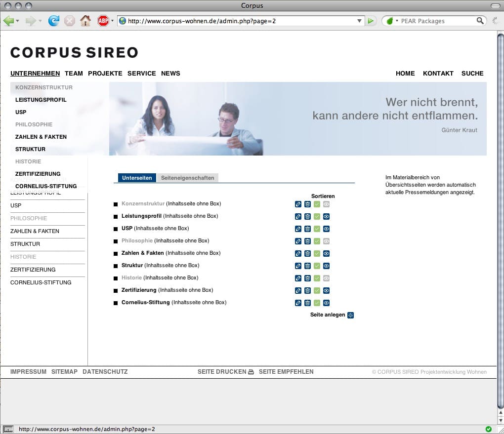
Task: Hide the Leistungsprofil page with its eye icon
Action: (326, 217)
